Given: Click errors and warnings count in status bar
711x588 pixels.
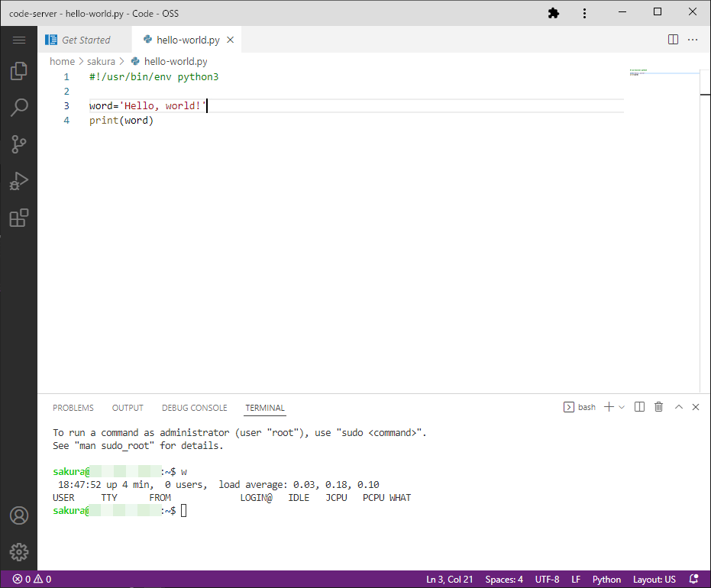Looking at the screenshot, I should [x=31, y=580].
